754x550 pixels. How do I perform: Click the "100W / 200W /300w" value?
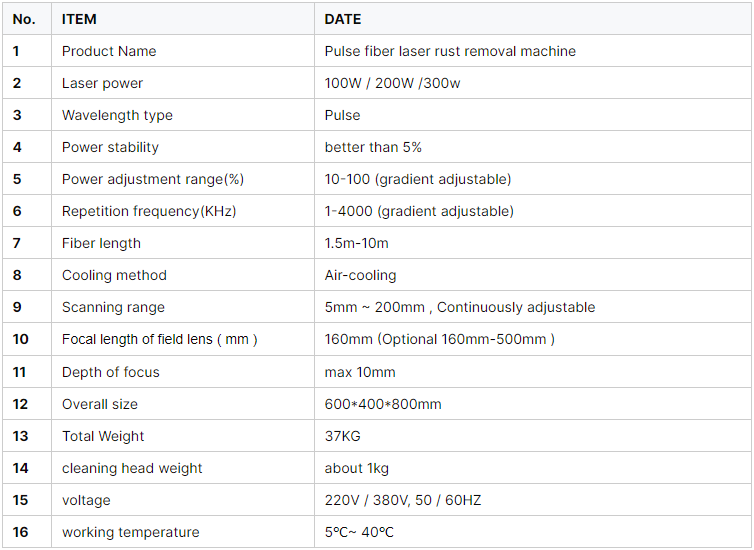(x=392, y=83)
